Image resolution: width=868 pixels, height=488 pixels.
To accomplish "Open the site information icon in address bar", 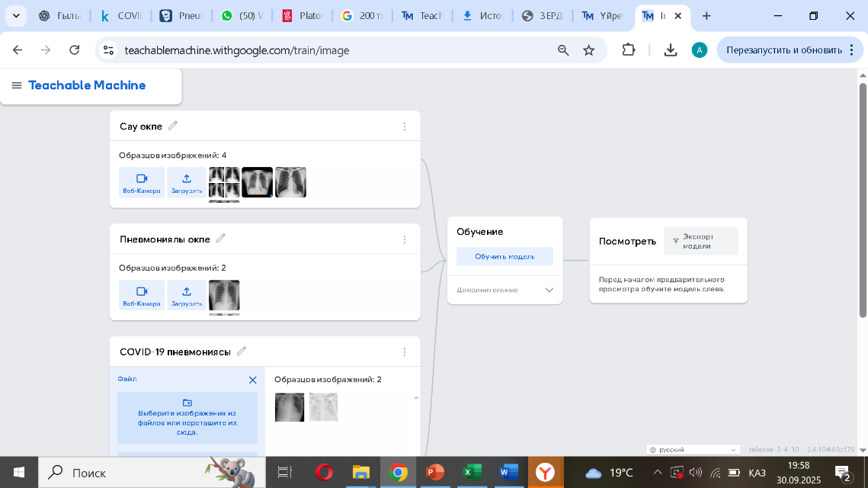I will pyautogui.click(x=108, y=50).
